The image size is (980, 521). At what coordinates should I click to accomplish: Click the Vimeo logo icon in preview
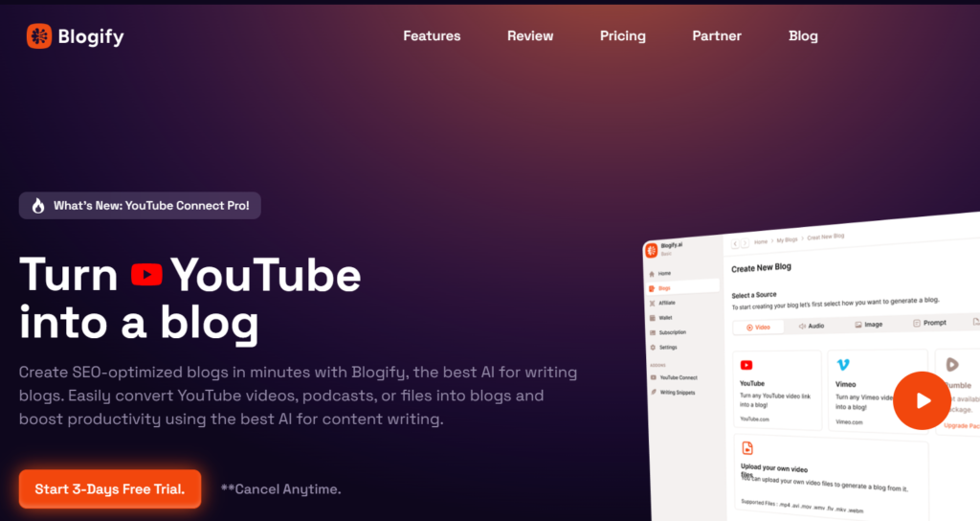(x=843, y=365)
